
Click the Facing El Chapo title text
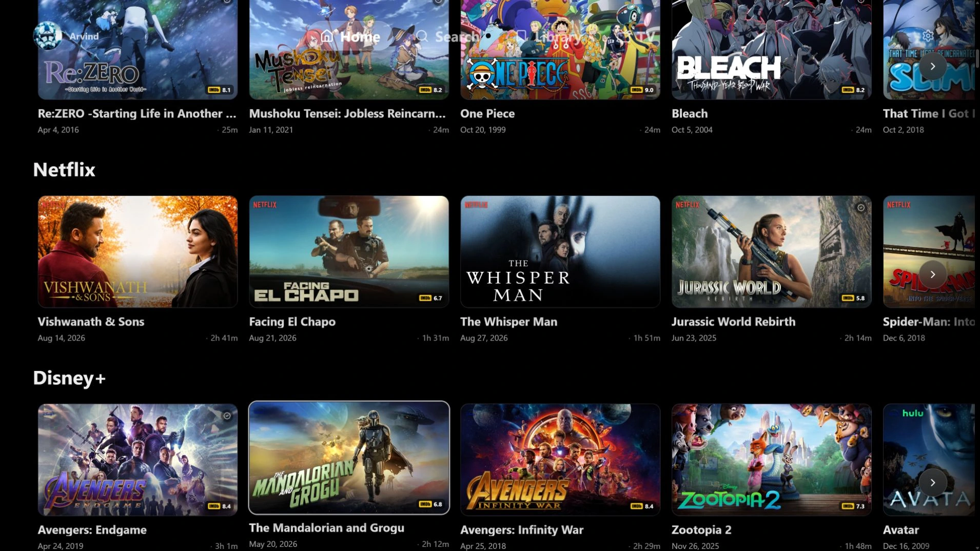coord(292,322)
